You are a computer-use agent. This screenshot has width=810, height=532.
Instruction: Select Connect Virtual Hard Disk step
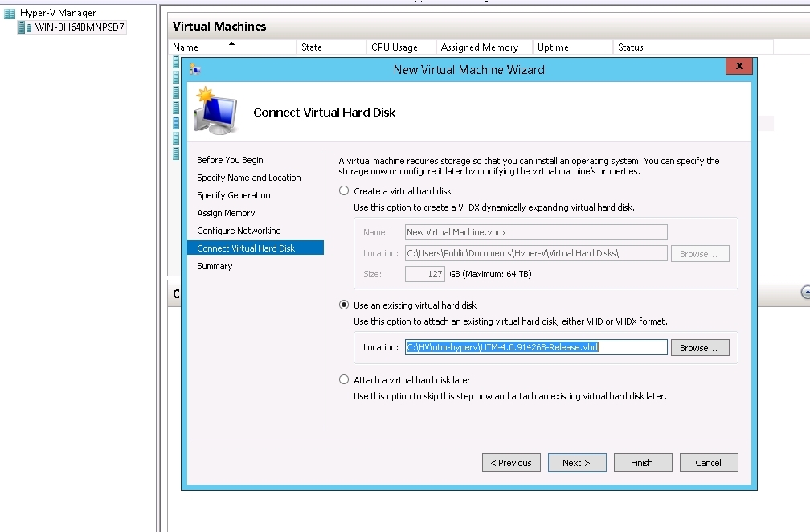pyautogui.click(x=256, y=248)
